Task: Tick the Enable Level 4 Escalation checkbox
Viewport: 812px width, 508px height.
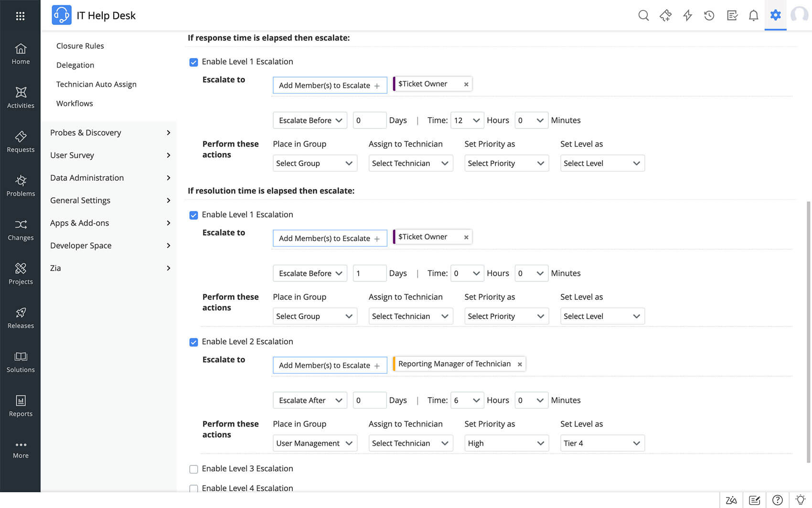Action: (193, 488)
